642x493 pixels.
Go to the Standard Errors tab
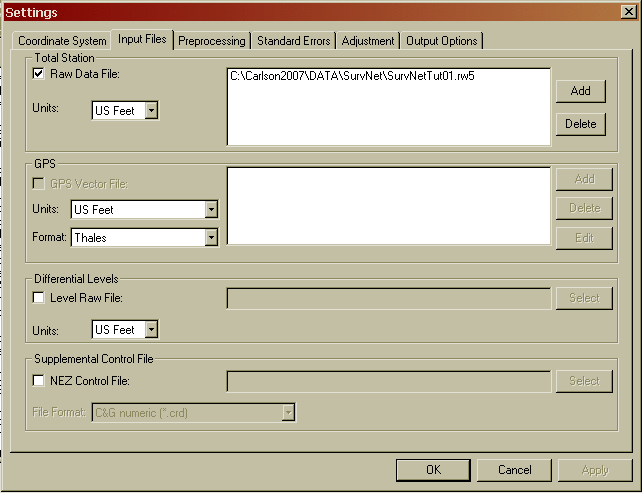[x=294, y=41]
